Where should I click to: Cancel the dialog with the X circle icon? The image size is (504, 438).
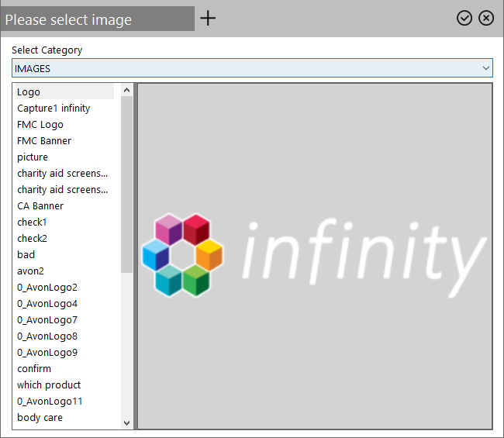[486, 18]
